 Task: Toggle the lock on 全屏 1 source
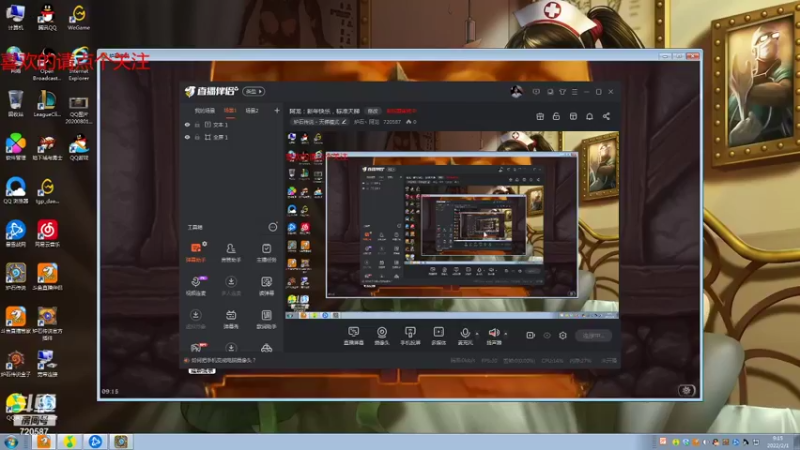[197, 137]
